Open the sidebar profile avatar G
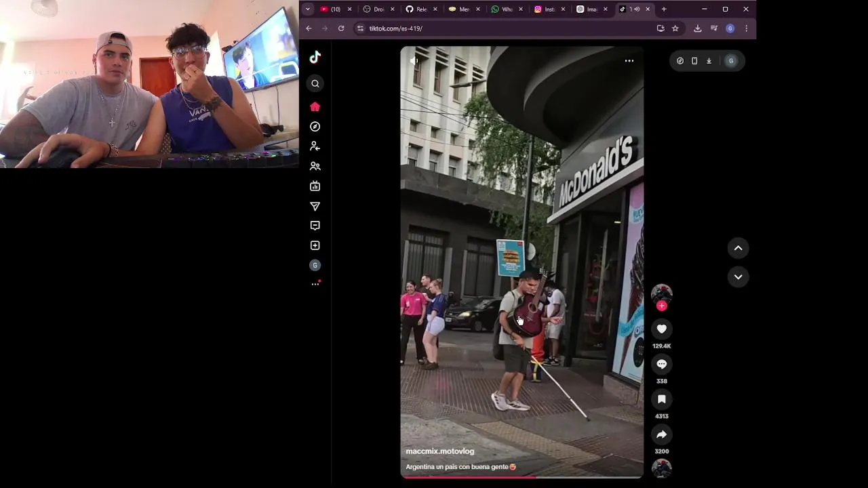Viewport: 868px width, 488px height. click(315, 265)
